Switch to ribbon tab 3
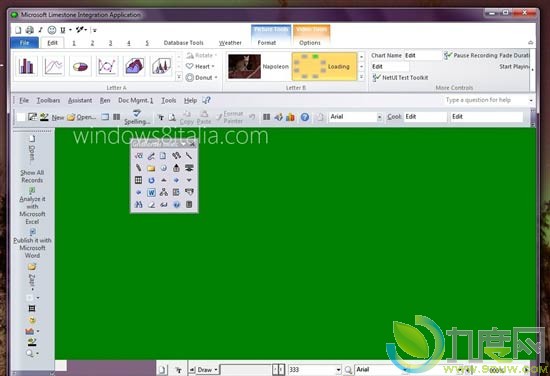This screenshot has width=550, height=376. click(x=110, y=43)
